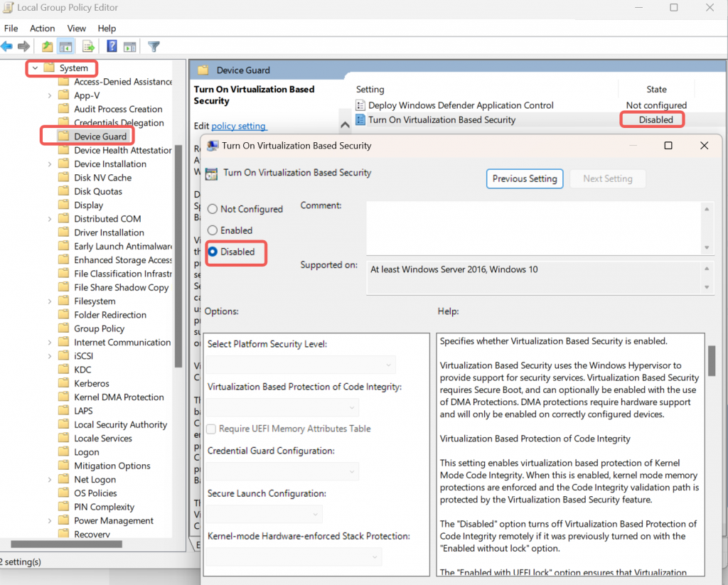728x585 pixels.
Task: Click the PIN Complexity folder icon
Action: (63, 507)
